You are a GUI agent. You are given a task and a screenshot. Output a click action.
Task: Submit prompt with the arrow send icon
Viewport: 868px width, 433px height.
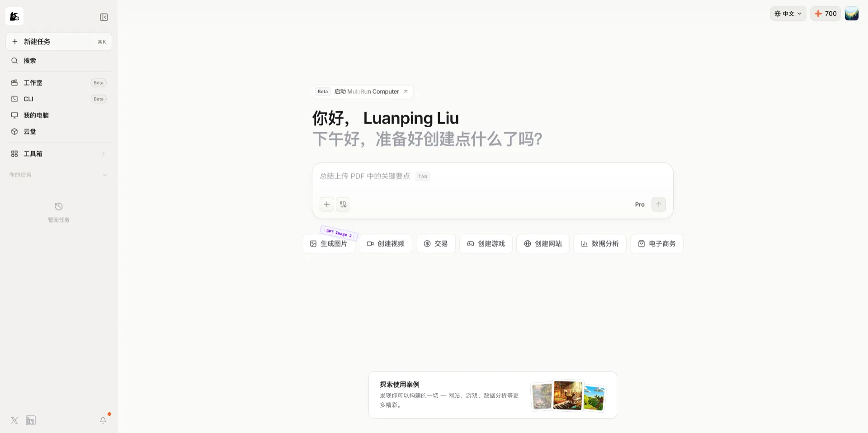[x=659, y=205]
